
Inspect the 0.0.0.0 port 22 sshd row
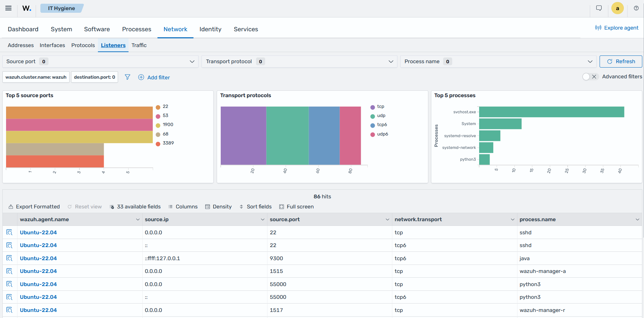9,232
